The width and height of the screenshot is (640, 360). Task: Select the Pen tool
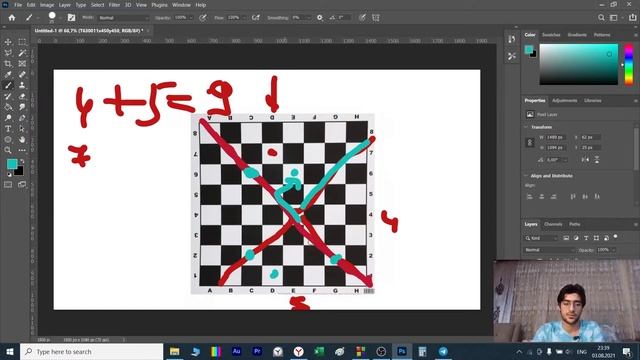(x=22, y=118)
